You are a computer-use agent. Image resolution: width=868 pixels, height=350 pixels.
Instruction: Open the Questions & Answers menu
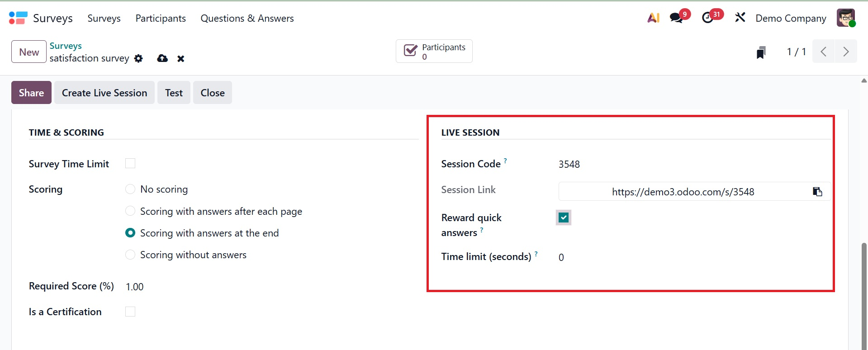247,18
